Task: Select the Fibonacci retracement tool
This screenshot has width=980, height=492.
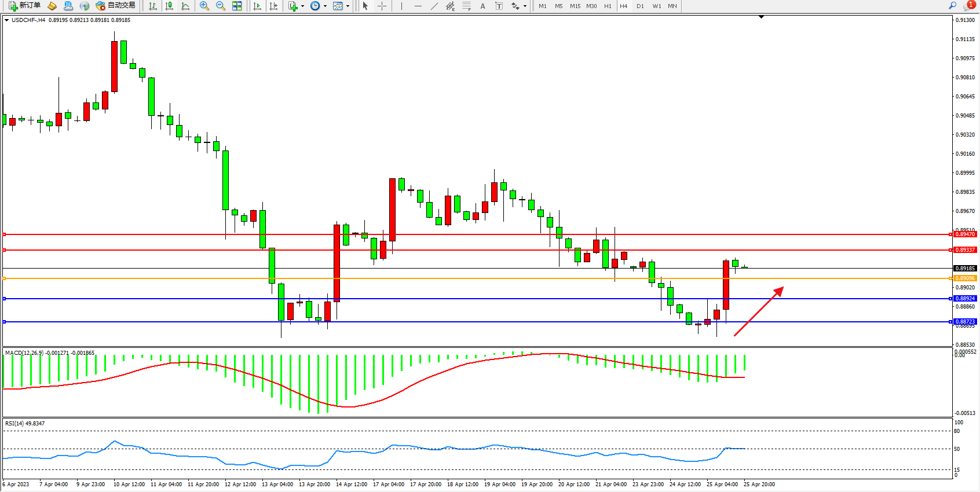Action: point(467,6)
